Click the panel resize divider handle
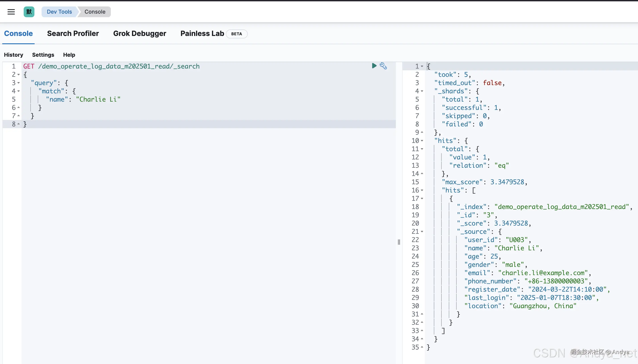 pyautogui.click(x=399, y=242)
